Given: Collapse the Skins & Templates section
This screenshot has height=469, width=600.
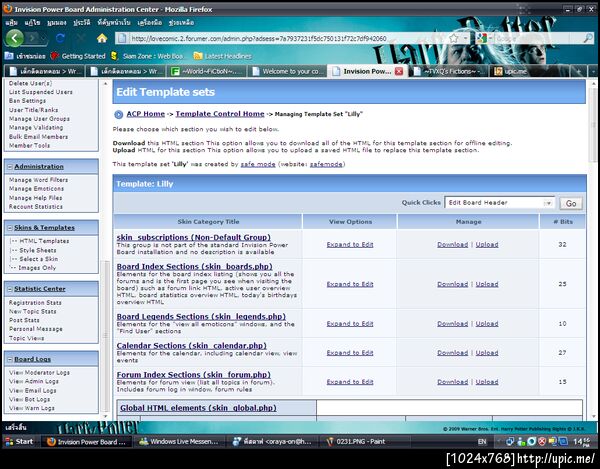Looking at the screenshot, I should click(x=10, y=228).
